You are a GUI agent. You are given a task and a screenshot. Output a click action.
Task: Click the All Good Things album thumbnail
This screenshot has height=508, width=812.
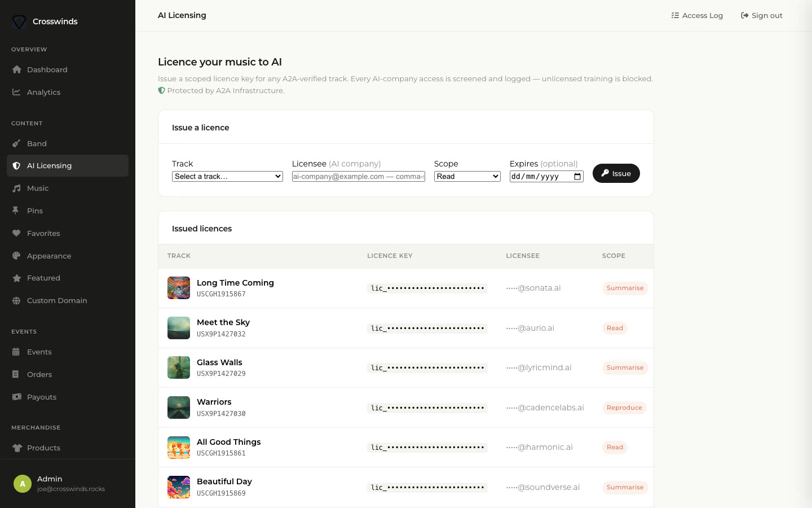point(179,448)
